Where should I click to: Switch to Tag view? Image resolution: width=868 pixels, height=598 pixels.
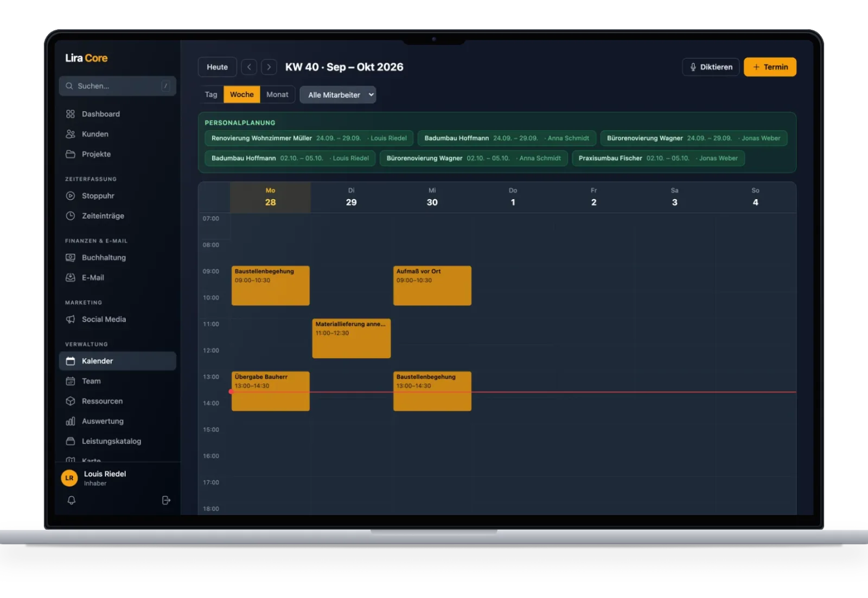point(211,94)
